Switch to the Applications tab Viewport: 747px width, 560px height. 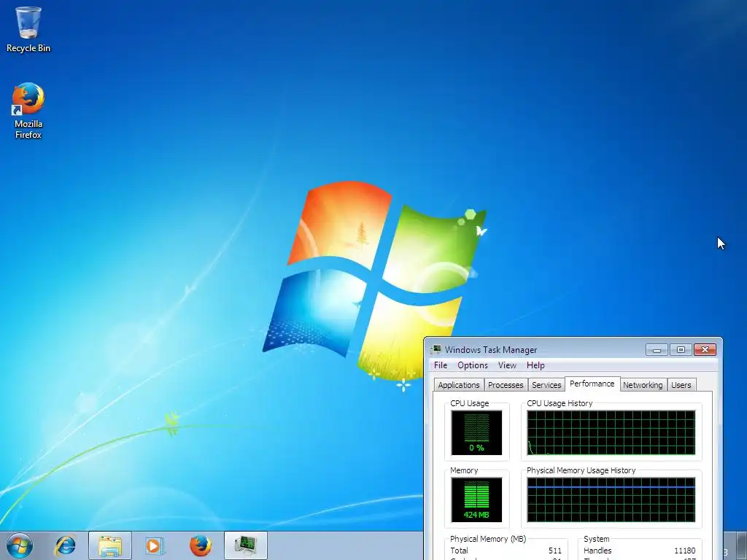(x=459, y=385)
